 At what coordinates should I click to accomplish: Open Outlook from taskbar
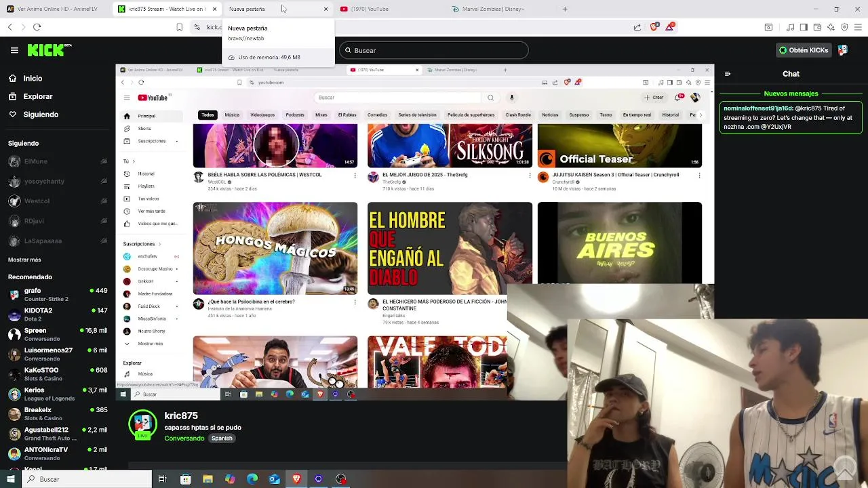pyautogui.click(x=274, y=479)
